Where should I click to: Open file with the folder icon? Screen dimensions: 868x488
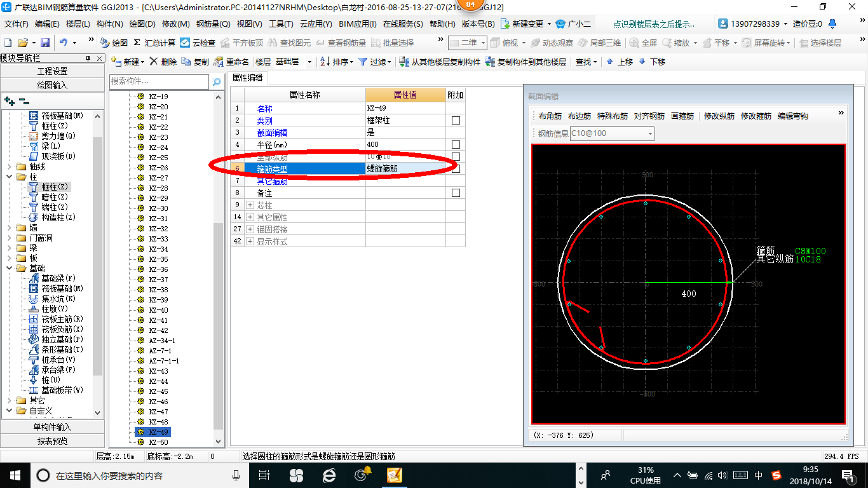22,43
